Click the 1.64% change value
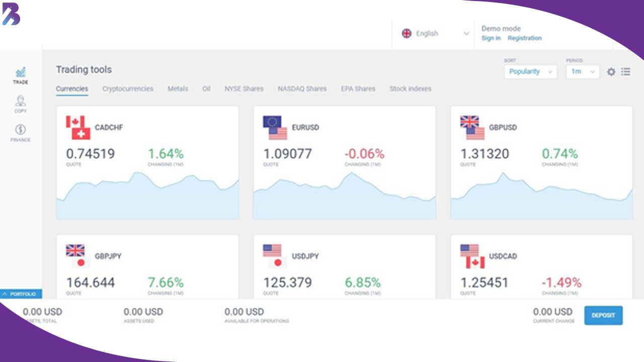Viewport: 644px width, 362px height. (x=166, y=154)
